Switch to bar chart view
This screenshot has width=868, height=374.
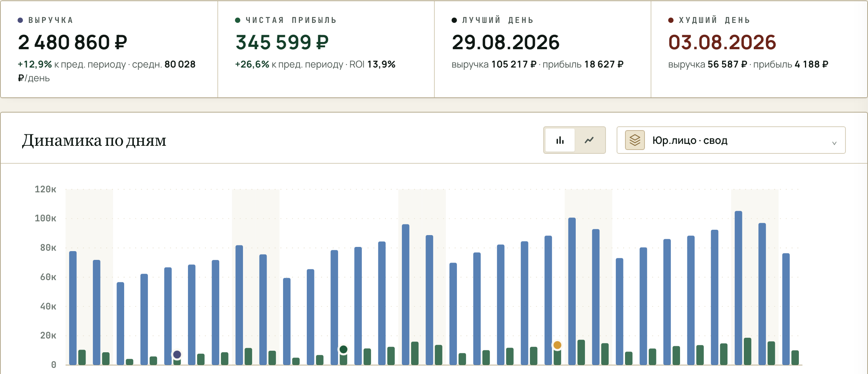point(560,140)
